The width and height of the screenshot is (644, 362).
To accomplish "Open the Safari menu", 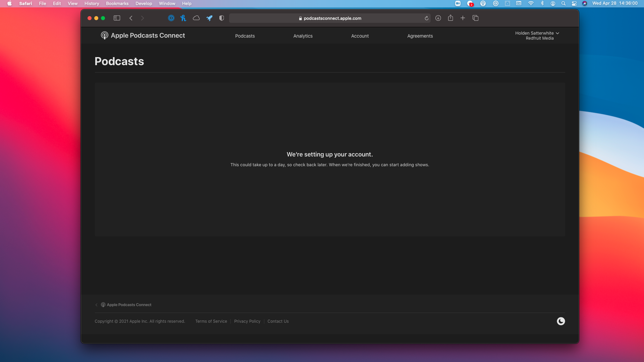I will coord(25,3).
